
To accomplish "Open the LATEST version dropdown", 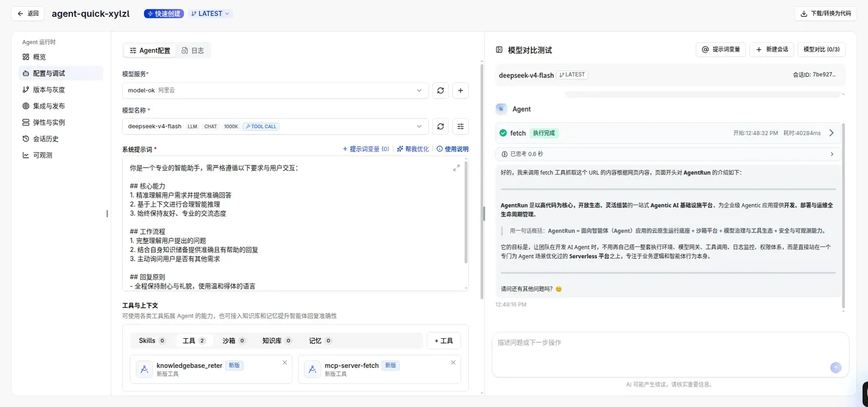I will [210, 14].
